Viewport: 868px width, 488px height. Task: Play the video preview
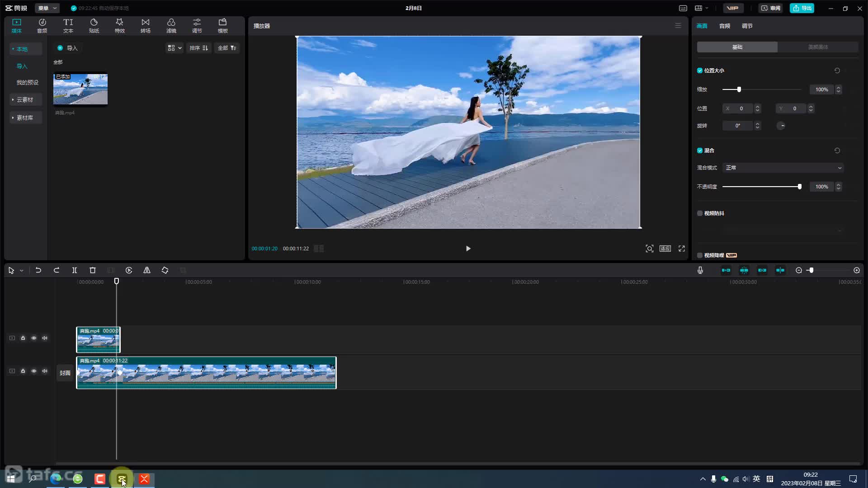(468, 249)
